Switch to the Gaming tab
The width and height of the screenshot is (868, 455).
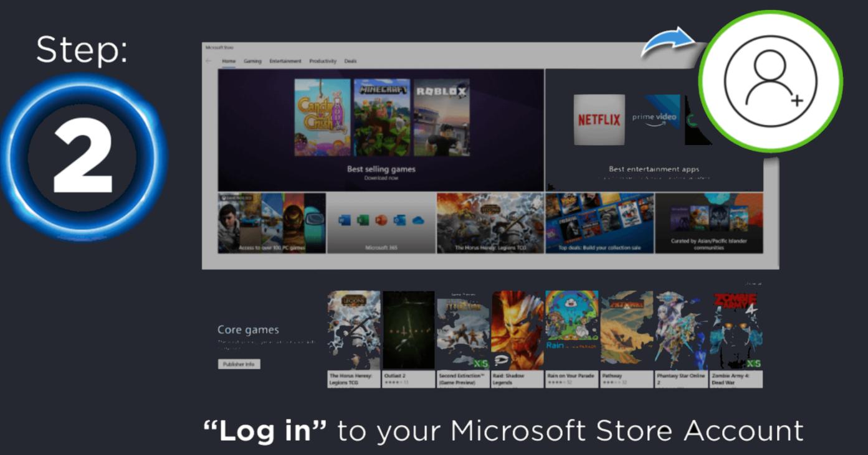(251, 61)
